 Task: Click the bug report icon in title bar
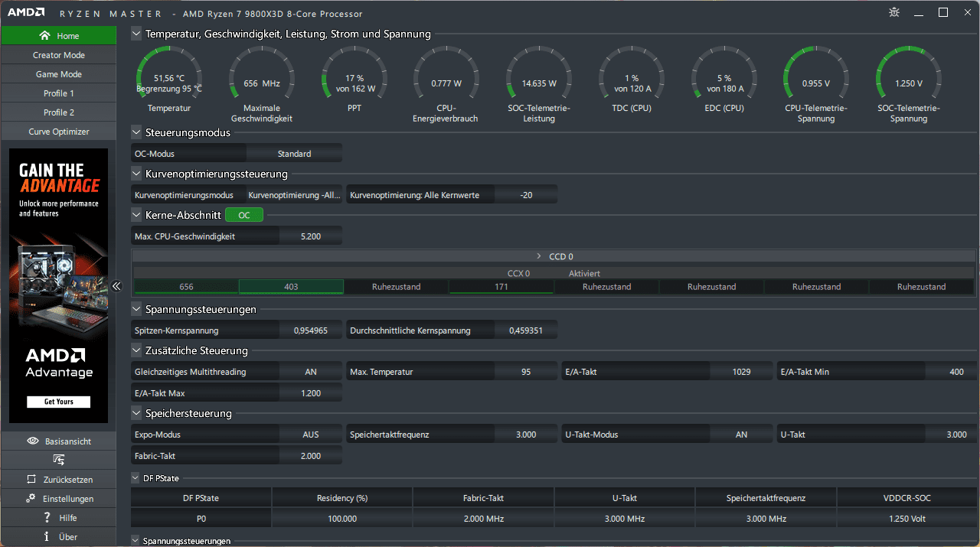click(893, 12)
